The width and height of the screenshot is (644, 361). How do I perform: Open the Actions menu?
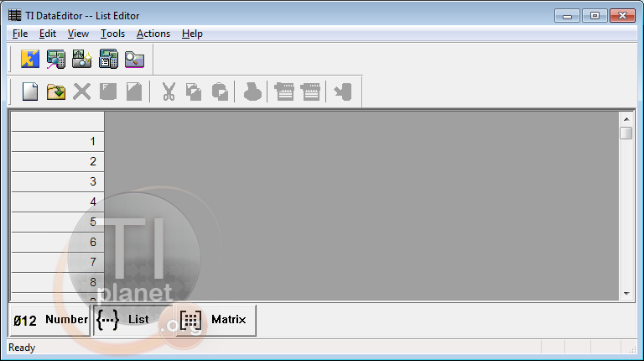click(x=153, y=34)
